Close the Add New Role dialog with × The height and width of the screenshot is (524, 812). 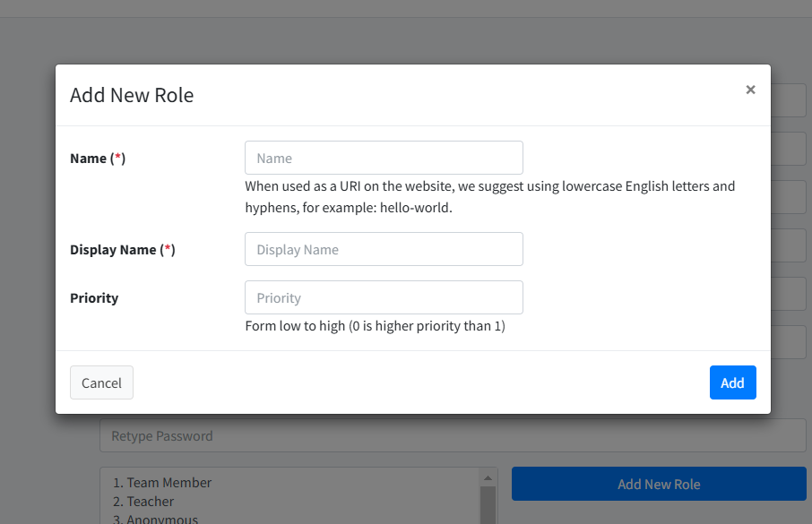[x=750, y=90]
